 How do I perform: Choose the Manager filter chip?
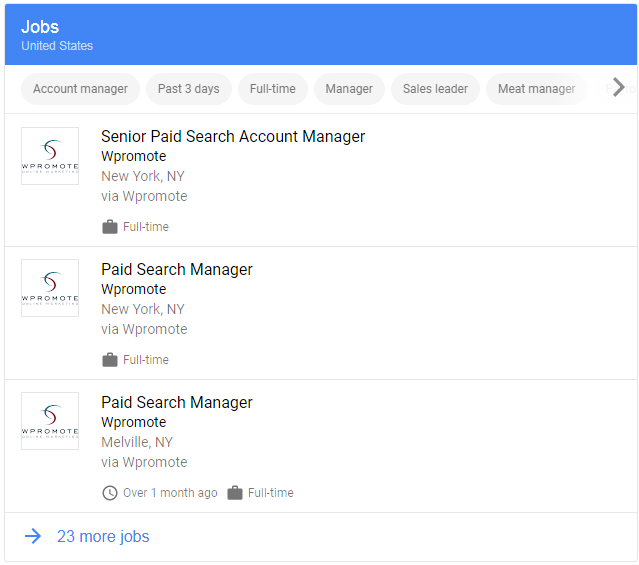click(x=349, y=89)
